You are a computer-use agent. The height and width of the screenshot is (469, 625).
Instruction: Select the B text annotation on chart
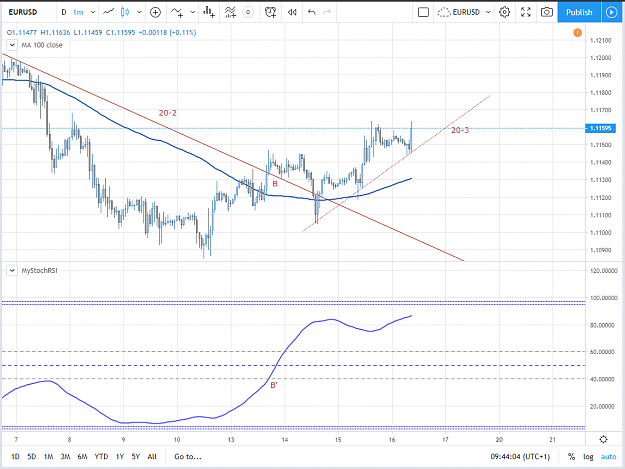[x=275, y=184]
